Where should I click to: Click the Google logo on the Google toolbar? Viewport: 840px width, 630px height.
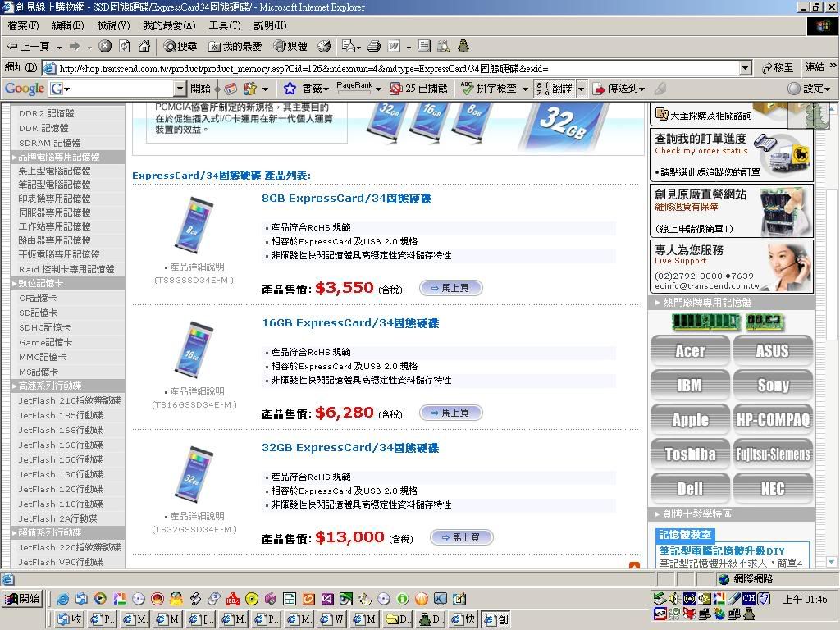point(25,89)
